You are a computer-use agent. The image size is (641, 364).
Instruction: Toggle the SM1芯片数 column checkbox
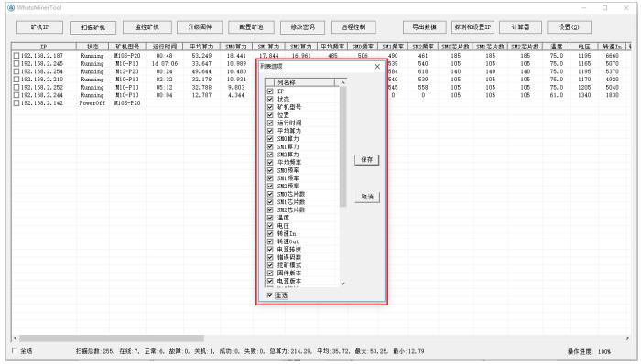tap(270, 201)
